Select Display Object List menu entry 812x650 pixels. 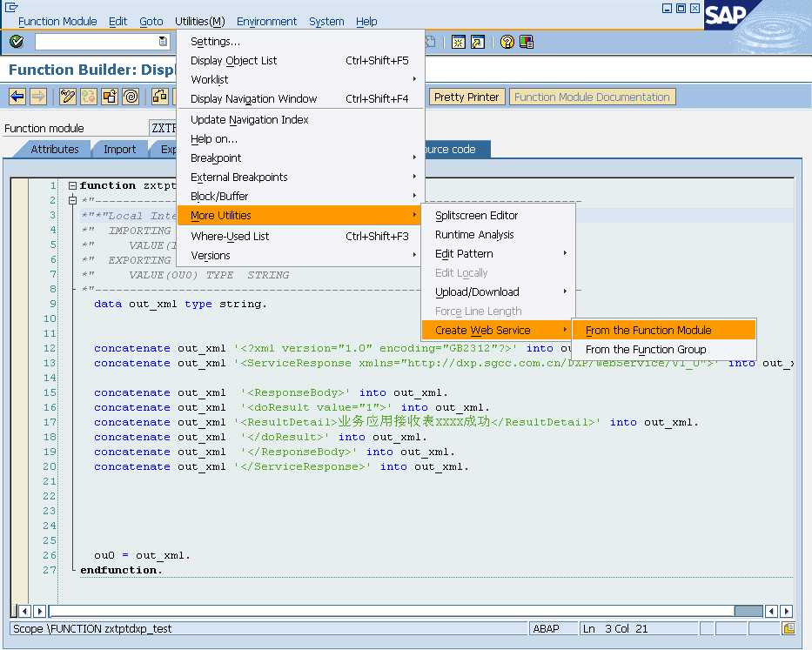[x=299, y=61]
